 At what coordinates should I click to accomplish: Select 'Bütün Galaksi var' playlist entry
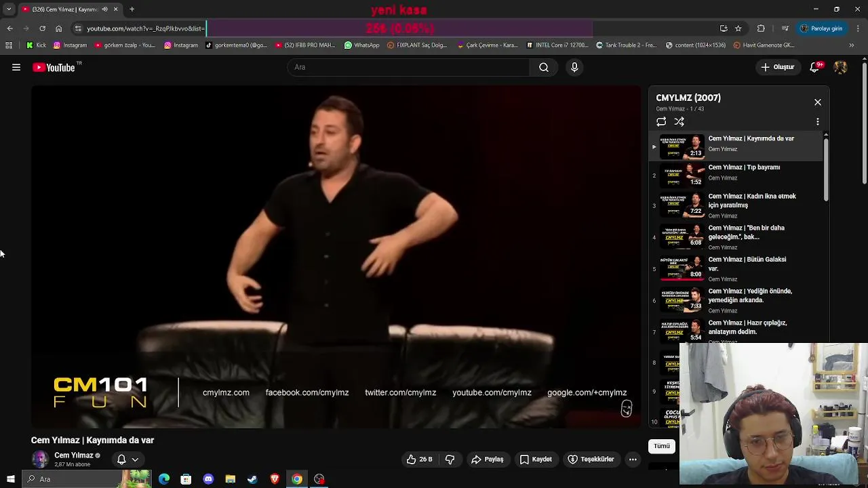point(736,268)
